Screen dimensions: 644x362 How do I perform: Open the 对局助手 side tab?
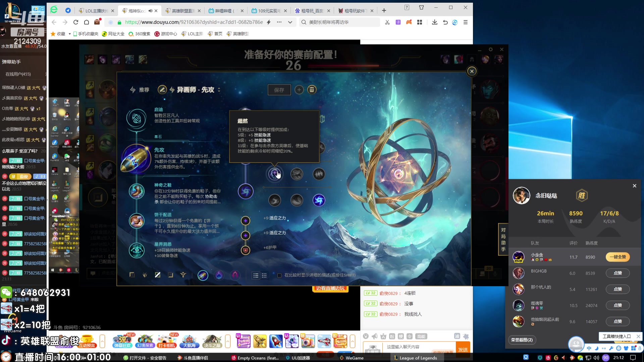point(503,239)
